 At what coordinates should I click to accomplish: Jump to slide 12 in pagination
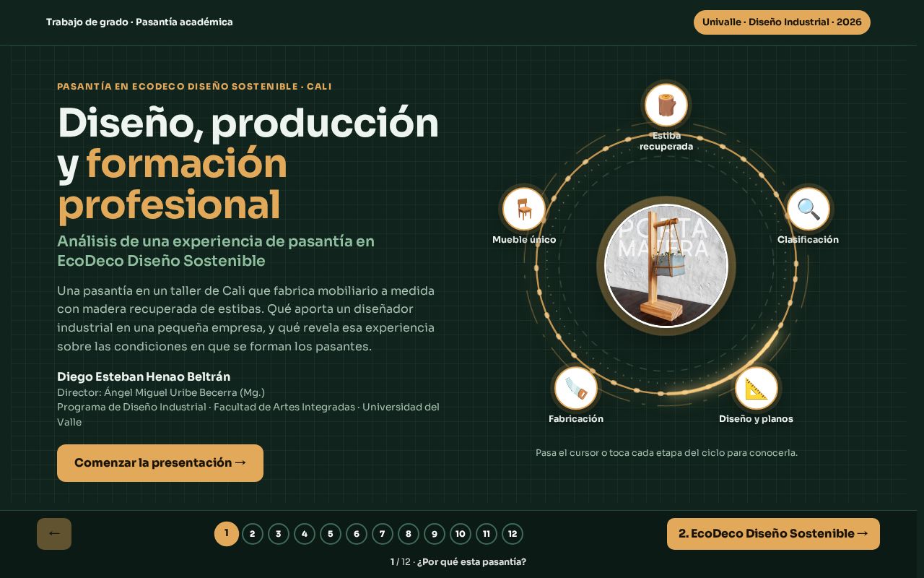[513, 534]
